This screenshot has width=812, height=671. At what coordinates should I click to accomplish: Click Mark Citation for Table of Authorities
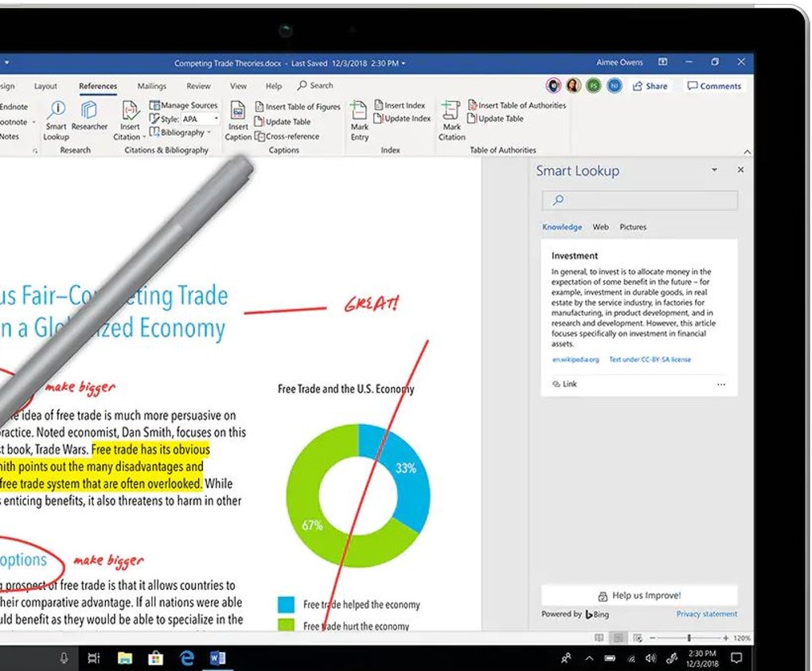tap(451, 119)
